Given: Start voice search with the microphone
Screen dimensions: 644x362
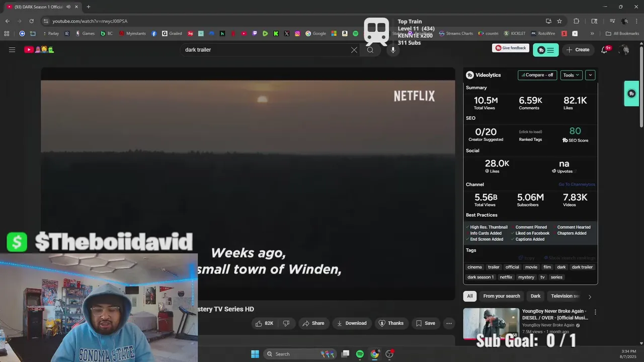Looking at the screenshot, I should (393, 50).
